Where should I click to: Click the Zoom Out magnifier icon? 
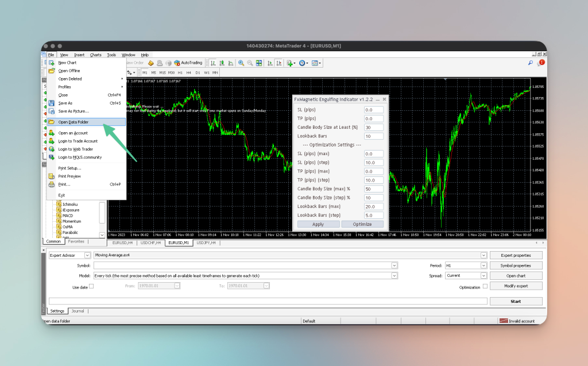(249, 63)
